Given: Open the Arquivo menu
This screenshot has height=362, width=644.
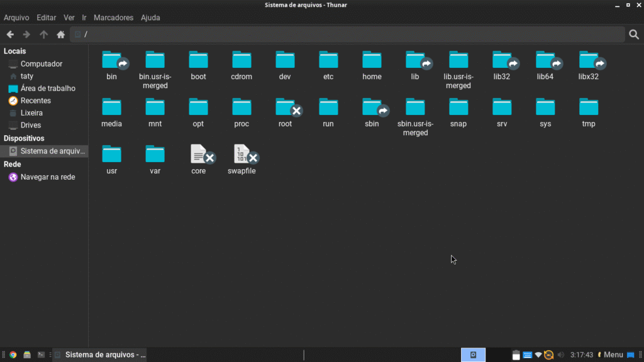Looking at the screenshot, I should click(16, 18).
